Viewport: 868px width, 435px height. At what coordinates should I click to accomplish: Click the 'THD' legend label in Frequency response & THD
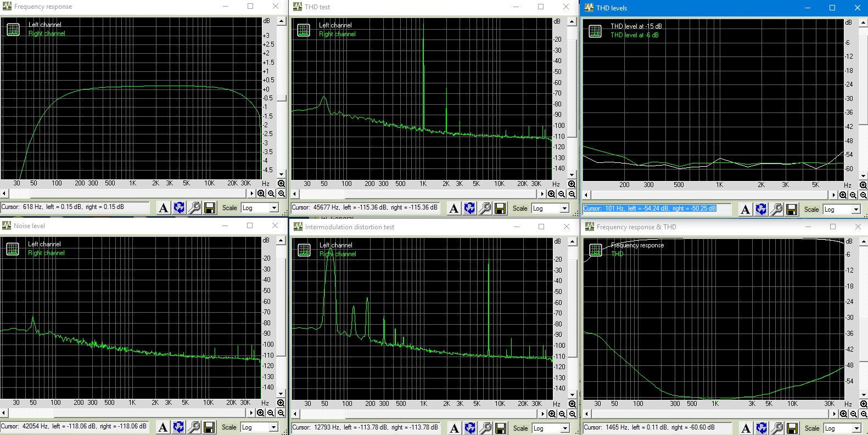(617, 254)
